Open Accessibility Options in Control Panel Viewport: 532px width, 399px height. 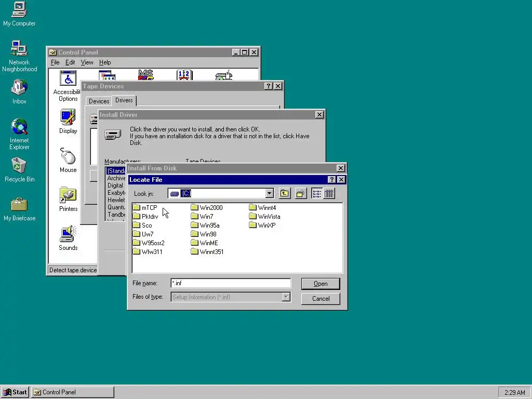(67, 86)
